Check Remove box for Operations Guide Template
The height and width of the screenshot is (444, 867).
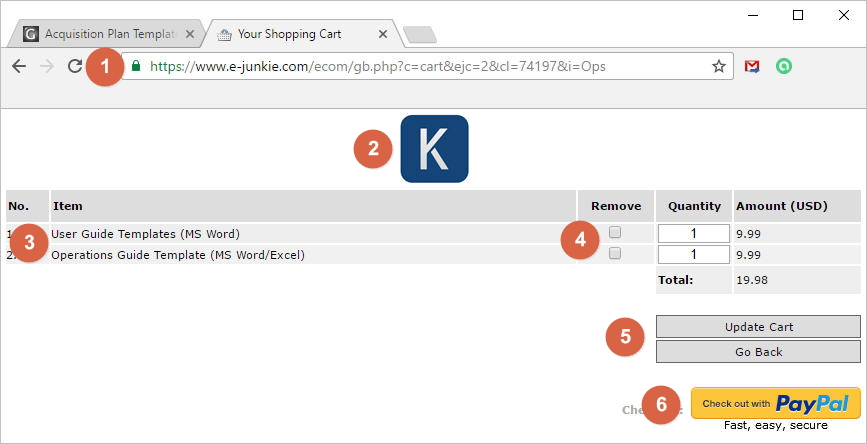click(615, 253)
